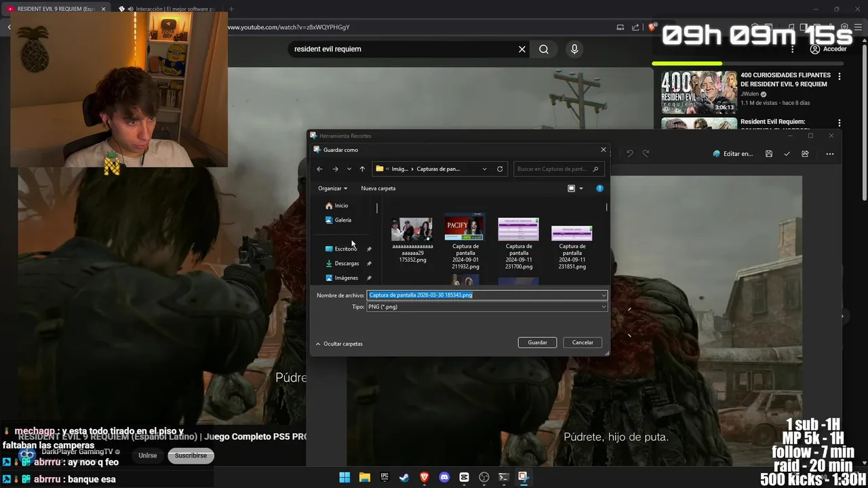Open the JWulen channel link
868x488 pixels.
pyautogui.click(x=749, y=94)
